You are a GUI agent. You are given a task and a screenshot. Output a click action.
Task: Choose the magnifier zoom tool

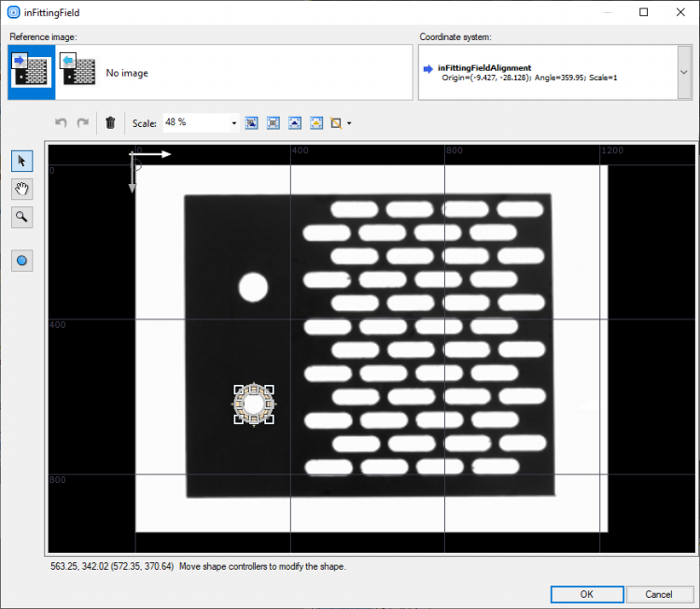tap(21, 217)
